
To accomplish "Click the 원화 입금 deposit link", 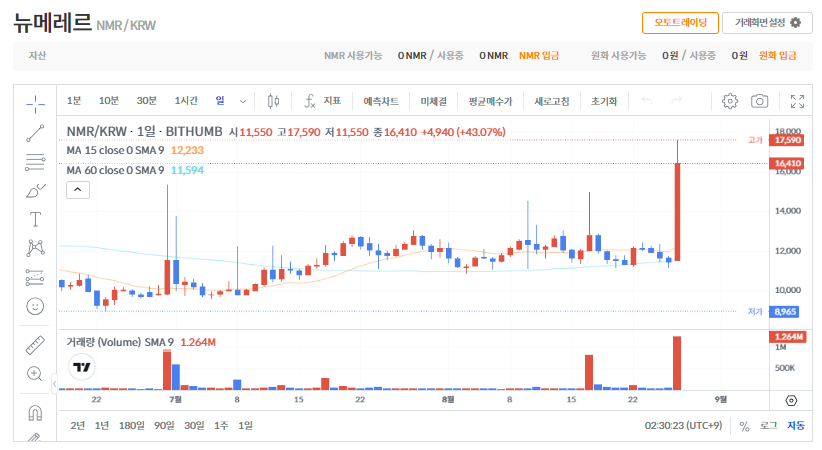I will click(x=777, y=56).
